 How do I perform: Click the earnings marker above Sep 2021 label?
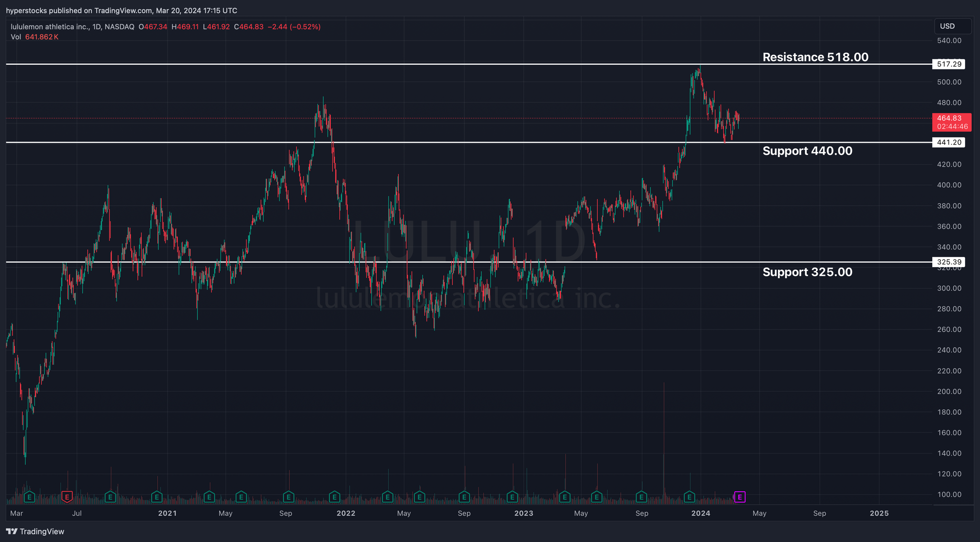(289, 497)
